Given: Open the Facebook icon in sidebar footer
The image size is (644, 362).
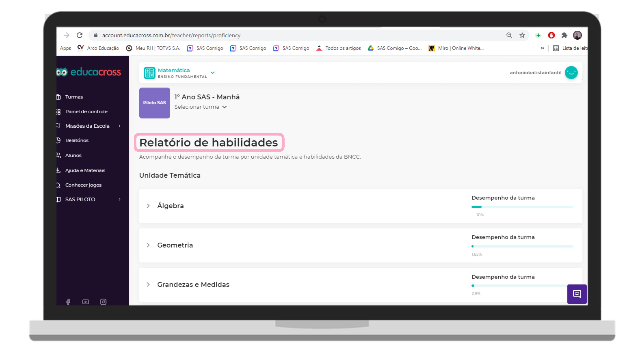Looking at the screenshot, I should coord(68,302).
